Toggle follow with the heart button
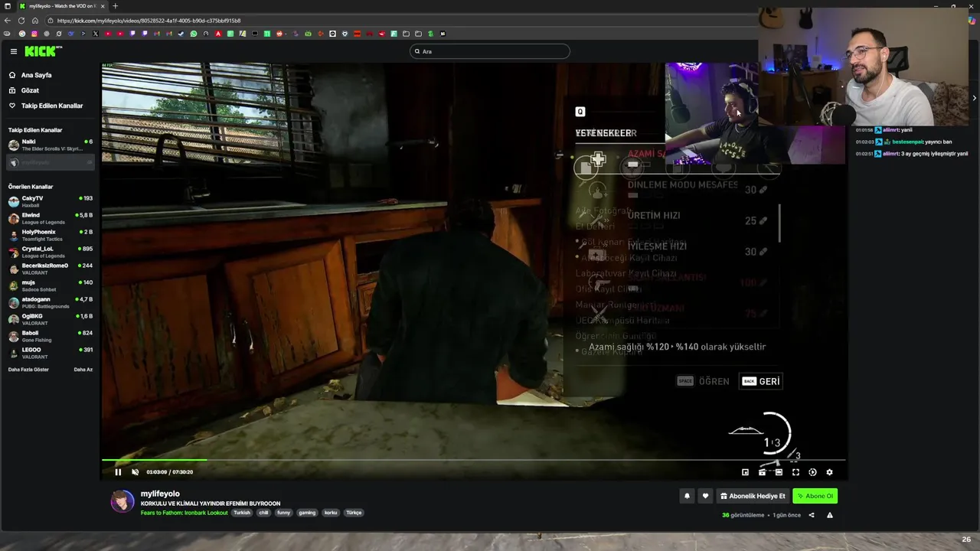This screenshot has width=980, height=551. (706, 496)
